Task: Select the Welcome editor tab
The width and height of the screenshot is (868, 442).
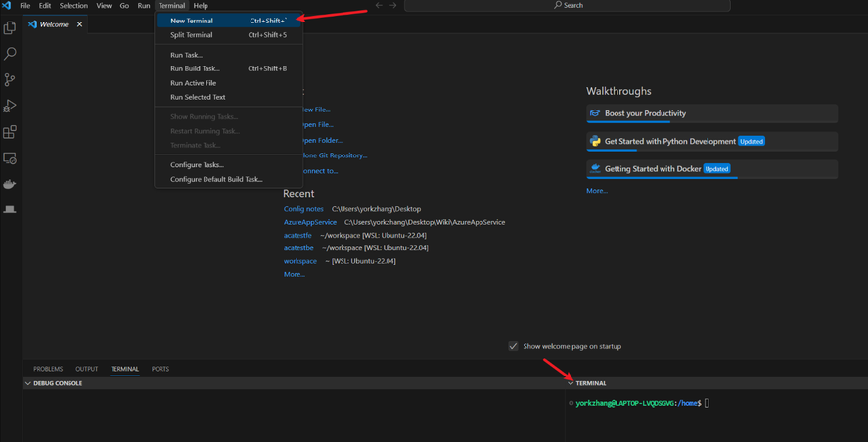Action: (55, 24)
